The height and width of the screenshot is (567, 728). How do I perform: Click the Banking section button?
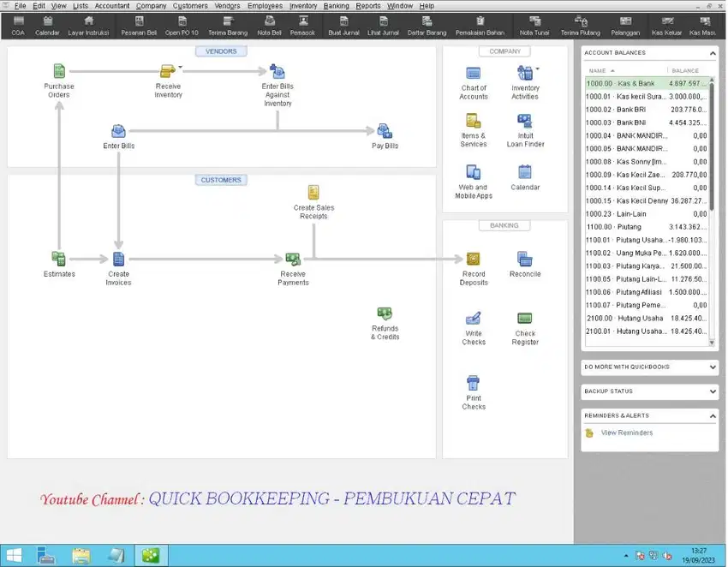(504, 225)
